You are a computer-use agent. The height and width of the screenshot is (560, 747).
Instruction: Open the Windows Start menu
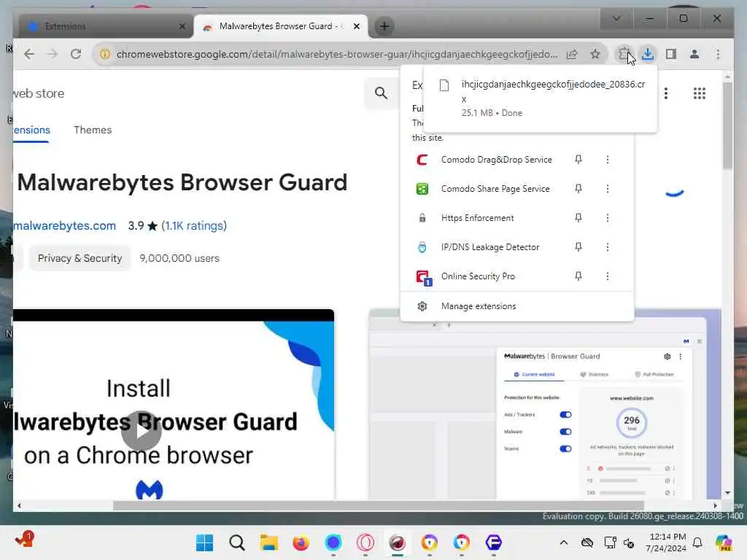(205, 542)
